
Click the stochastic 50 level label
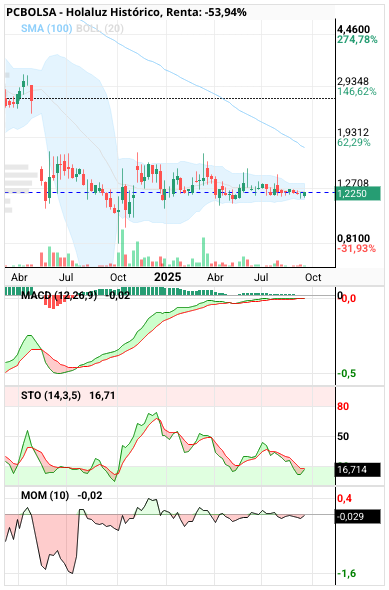pyautogui.click(x=343, y=436)
